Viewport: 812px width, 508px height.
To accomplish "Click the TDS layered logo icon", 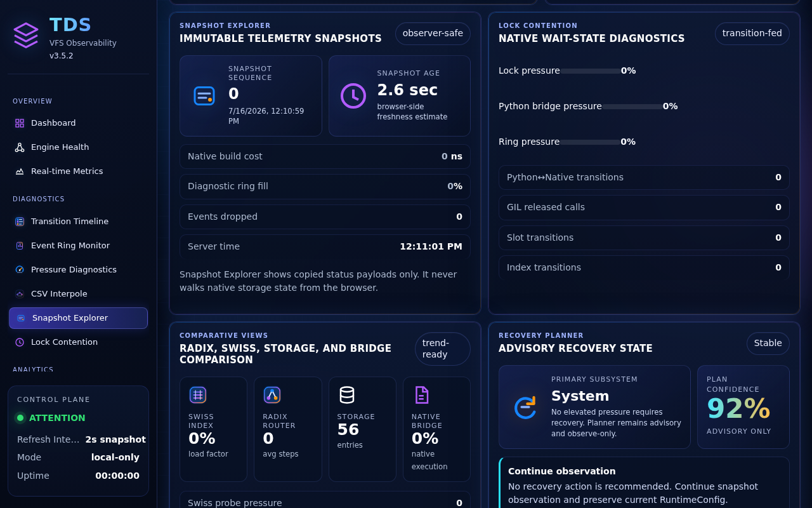I will coord(26,35).
